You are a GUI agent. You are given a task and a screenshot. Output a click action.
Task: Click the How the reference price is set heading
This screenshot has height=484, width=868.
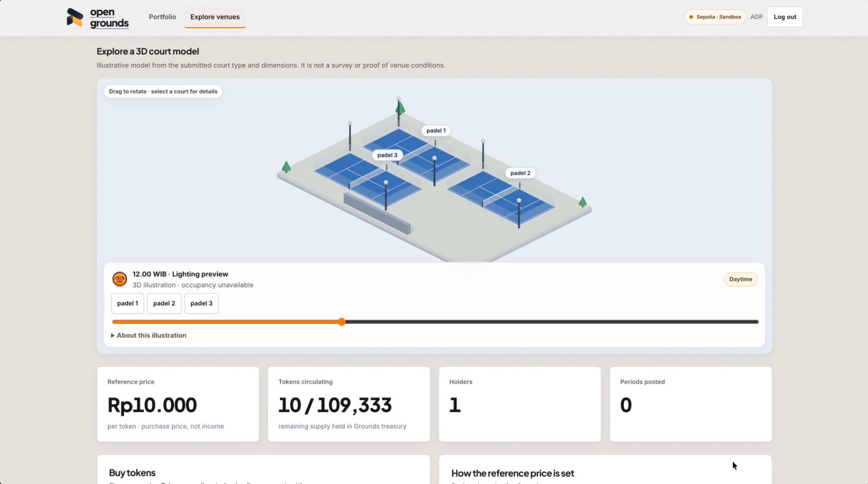(513, 474)
